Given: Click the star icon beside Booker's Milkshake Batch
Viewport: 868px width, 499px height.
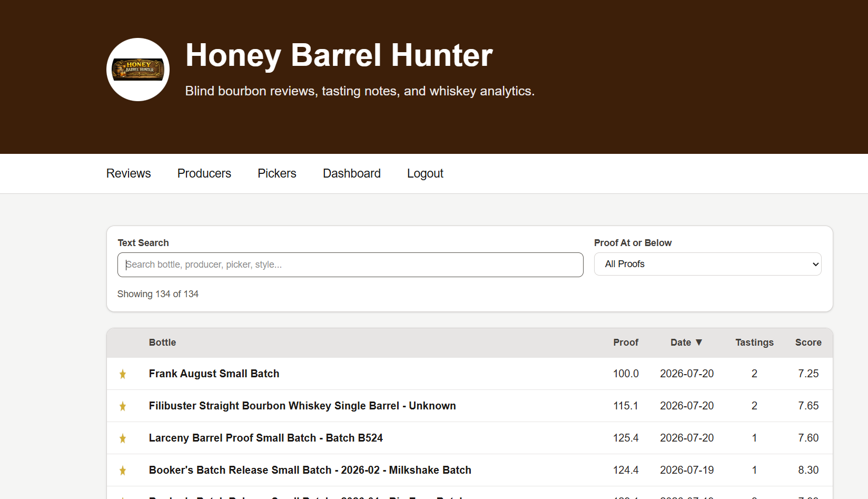Looking at the screenshot, I should 123,471.
